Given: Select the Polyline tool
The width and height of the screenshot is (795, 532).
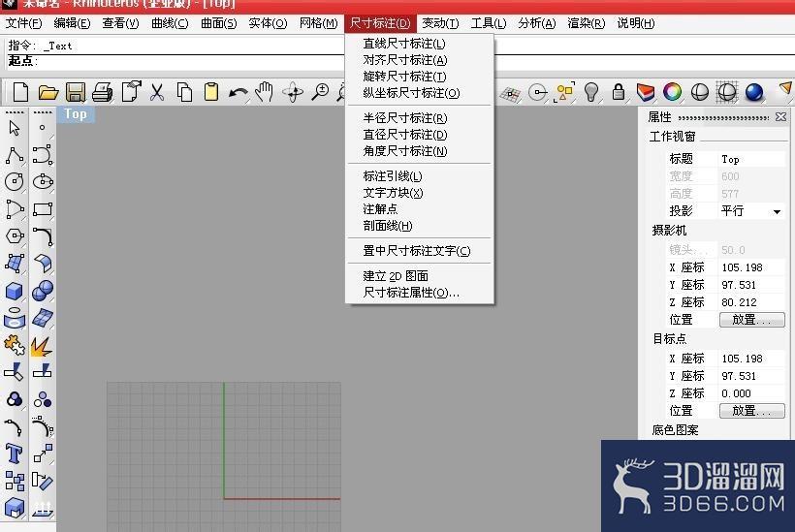Looking at the screenshot, I should (x=15, y=156).
